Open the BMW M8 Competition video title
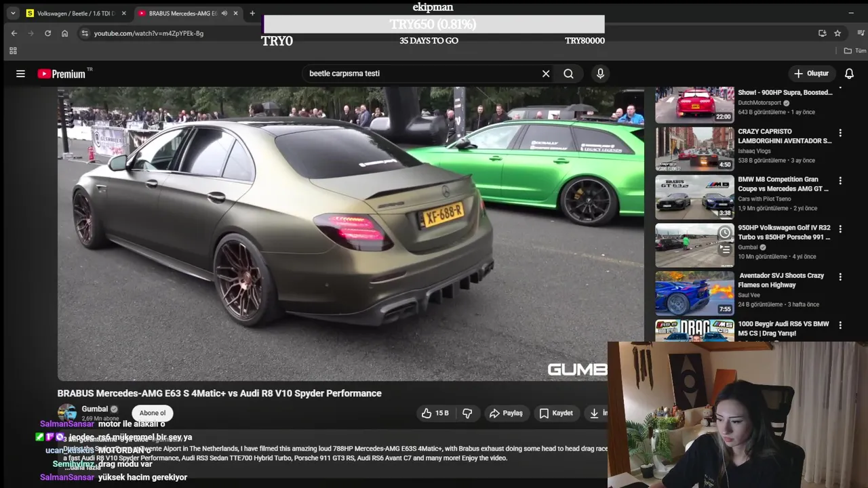The height and width of the screenshot is (488, 868). (x=784, y=184)
